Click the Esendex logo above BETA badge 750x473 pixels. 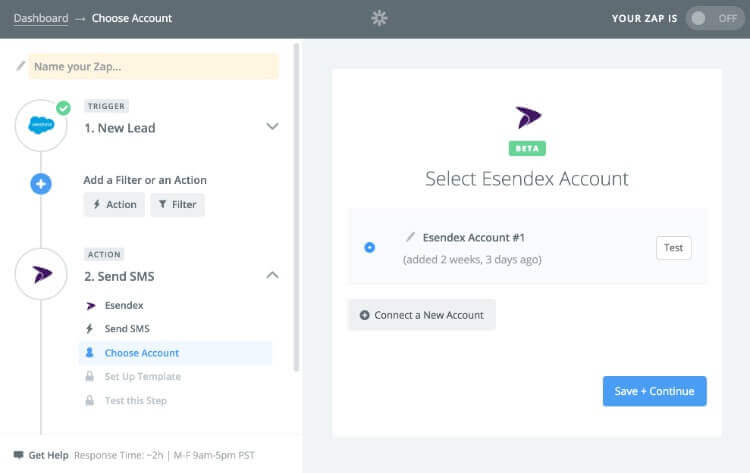528,117
